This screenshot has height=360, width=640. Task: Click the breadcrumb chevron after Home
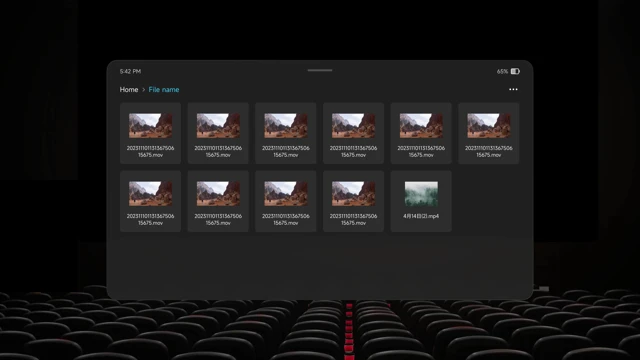coord(143,90)
